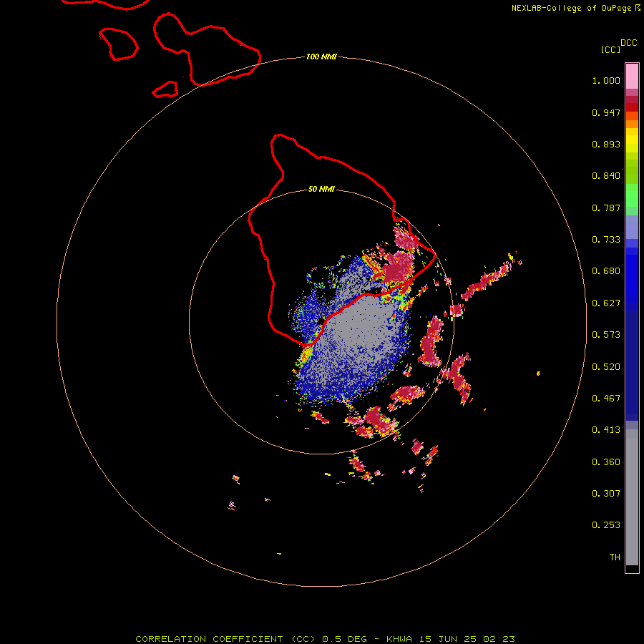Click the [CC] units label
The image size is (644, 644).
pyautogui.click(x=610, y=49)
